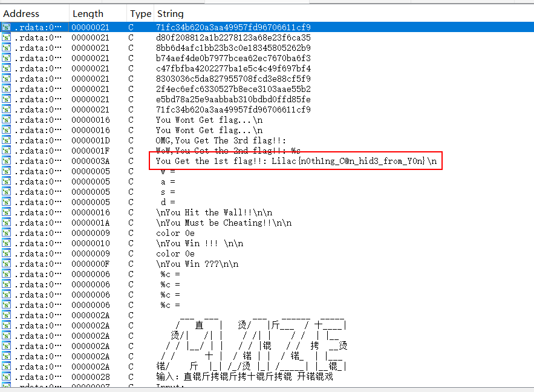This screenshot has width=534, height=392.
Task: Sort strings by the Length column header
Action: tap(87, 13)
